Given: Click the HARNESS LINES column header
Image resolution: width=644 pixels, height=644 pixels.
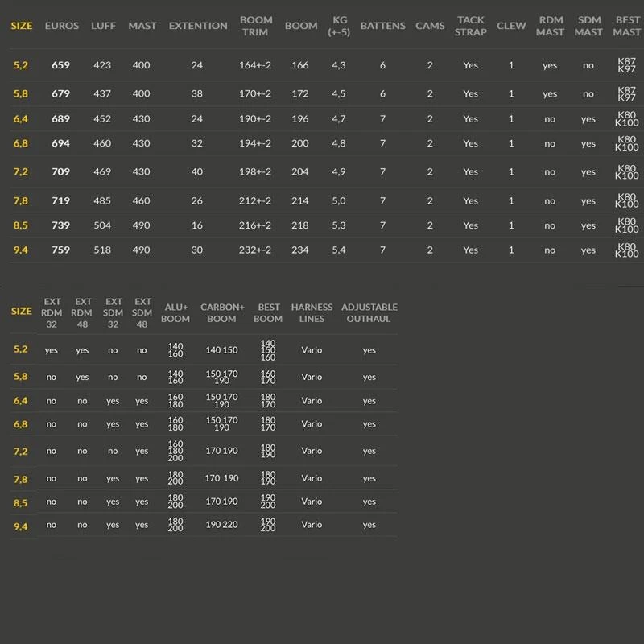Looking at the screenshot, I should click(x=312, y=312).
